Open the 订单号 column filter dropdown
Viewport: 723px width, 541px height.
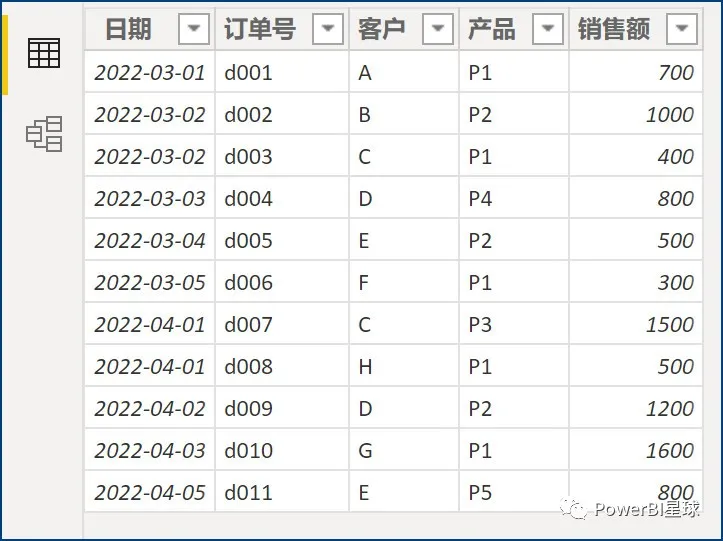pyautogui.click(x=328, y=29)
